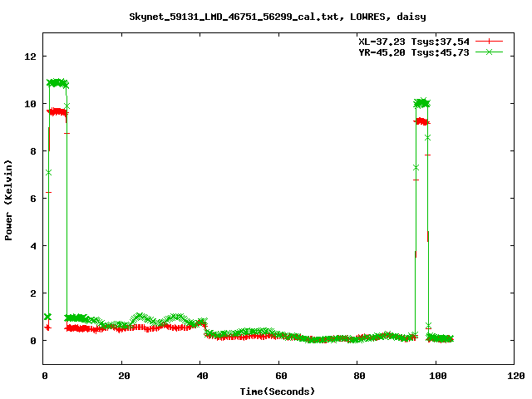
Task: Click y-axis tick label 6
Action: click(x=33, y=199)
